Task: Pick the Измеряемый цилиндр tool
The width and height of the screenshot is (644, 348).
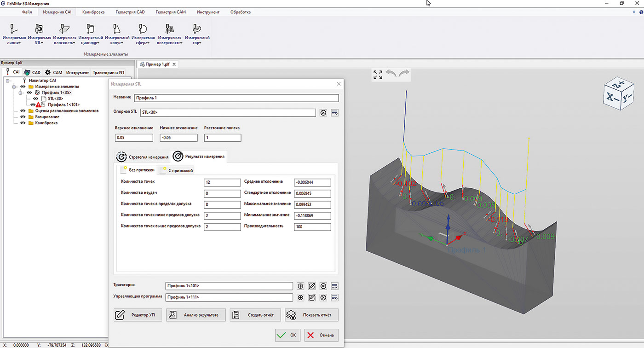Action: click(x=91, y=34)
